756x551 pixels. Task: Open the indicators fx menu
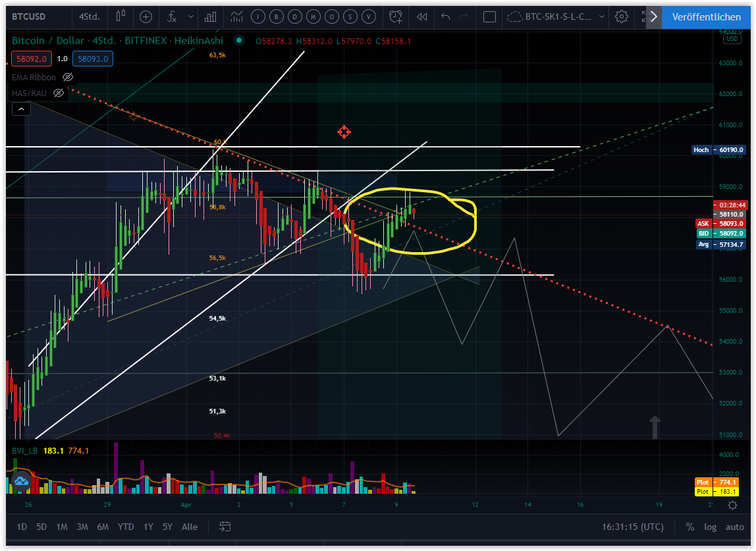[x=172, y=17]
